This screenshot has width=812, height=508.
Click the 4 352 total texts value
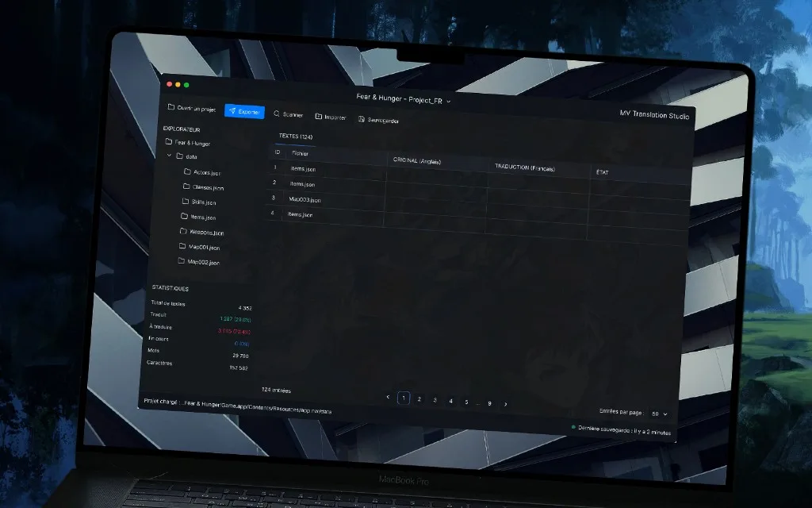[x=245, y=308]
